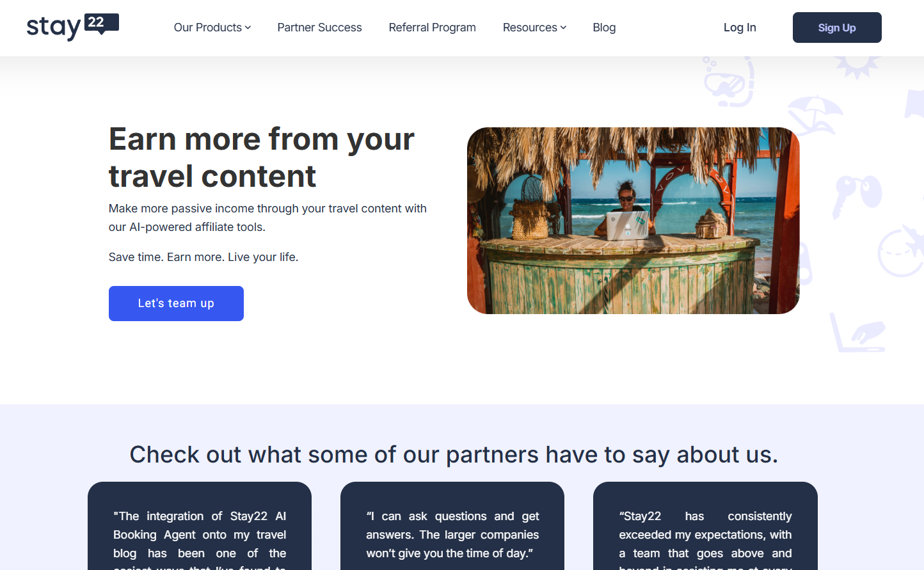
Task: Go to the Blog
Action: click(x=604, y=28)
